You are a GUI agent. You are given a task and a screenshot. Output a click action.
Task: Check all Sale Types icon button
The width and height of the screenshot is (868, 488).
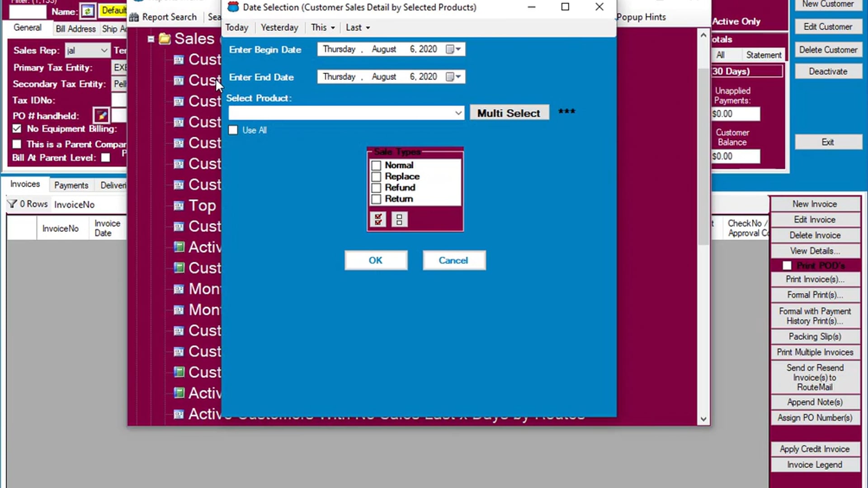[x=378, y=220]
